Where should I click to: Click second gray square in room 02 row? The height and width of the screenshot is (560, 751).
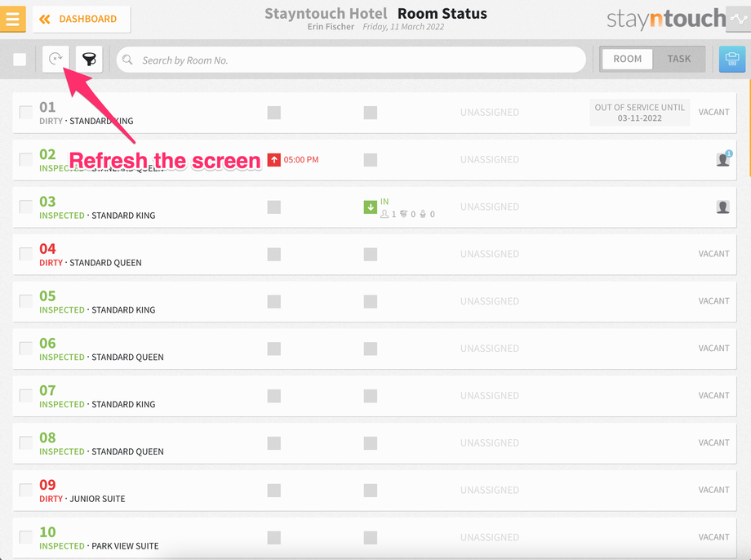click(371, 160)
